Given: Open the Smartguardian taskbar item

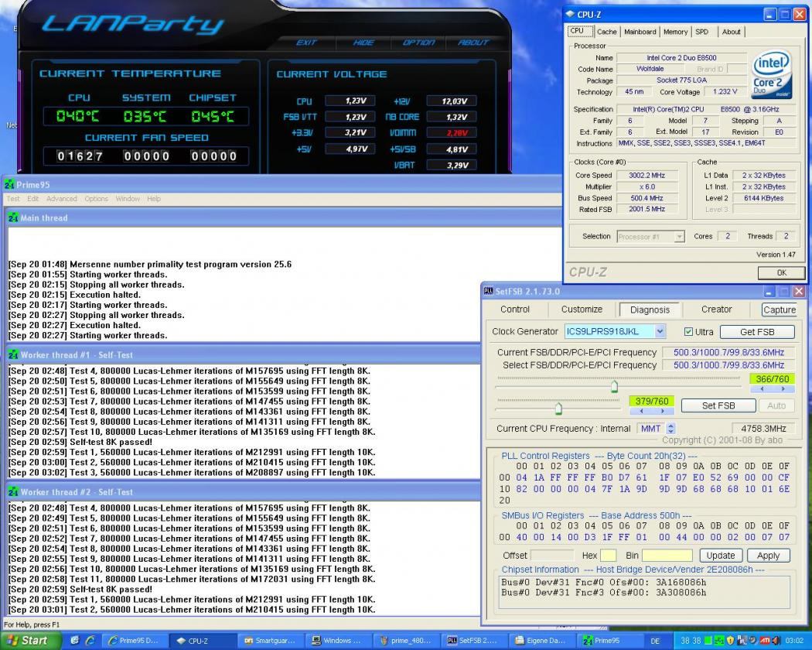Looking at the screenshot, I should pos(269,641).
